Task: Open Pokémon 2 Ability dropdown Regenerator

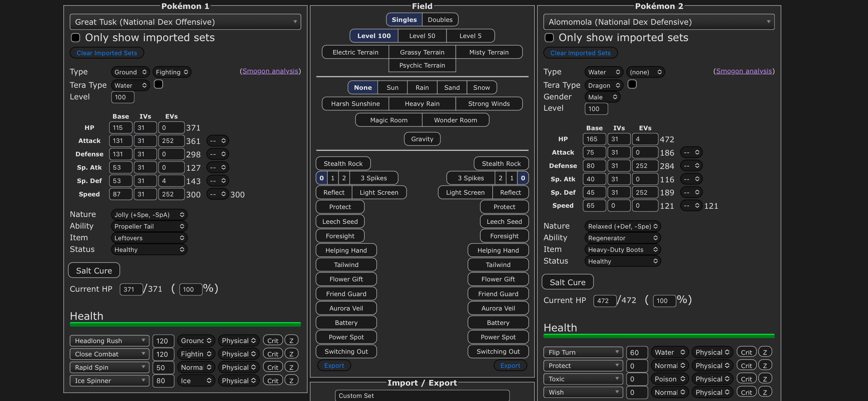Action: (623, 238)
